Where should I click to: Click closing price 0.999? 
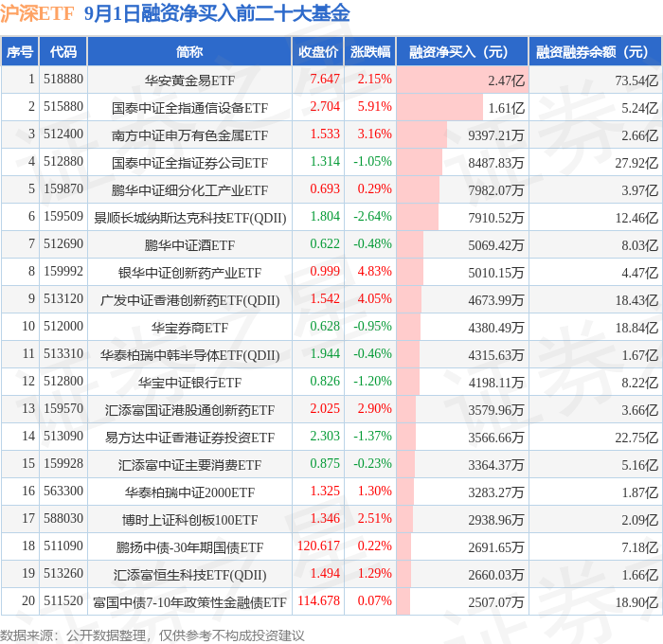325,272
